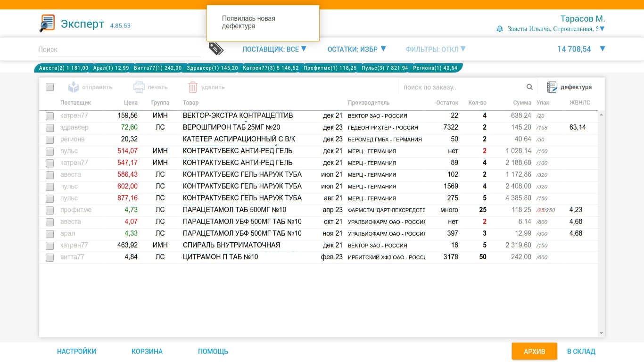This screenshot has height=362, width=644.
Task: Select the Арал(1) 12,99 tab
Action: [x=111, y=68]
